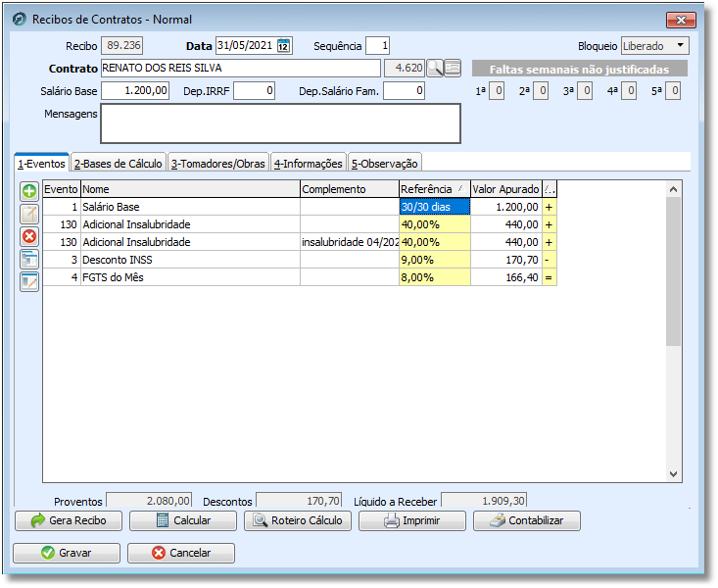Click the Salário Base input field
The height and width of the screenshot is (588, 718).
coord(135,91)
